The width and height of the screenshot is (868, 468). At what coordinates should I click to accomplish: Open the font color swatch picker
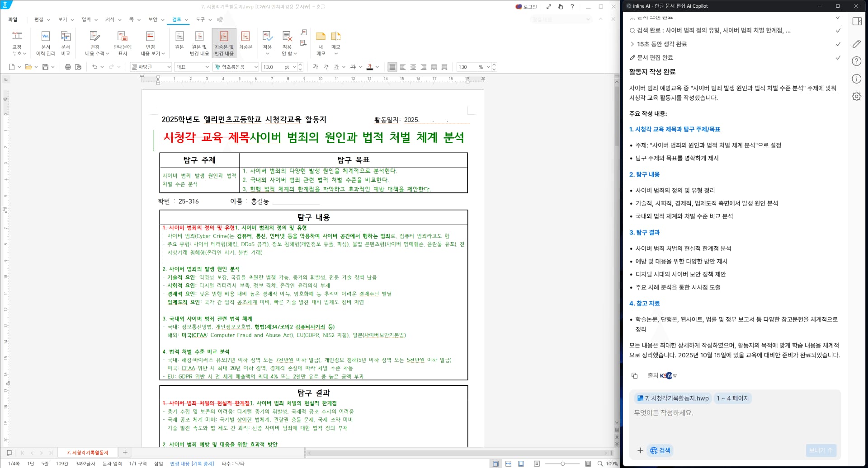[x=370, y=66]
